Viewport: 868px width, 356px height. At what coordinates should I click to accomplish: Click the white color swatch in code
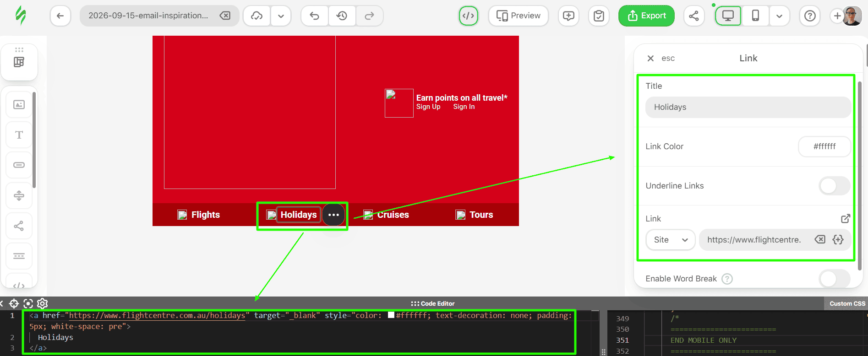[x=391, y=315]
